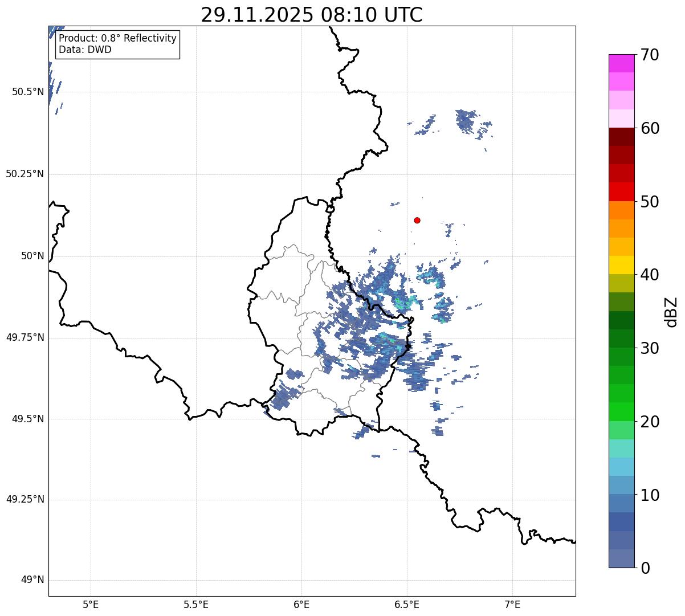Click the 50.5°N latitude label

[28, 92]
